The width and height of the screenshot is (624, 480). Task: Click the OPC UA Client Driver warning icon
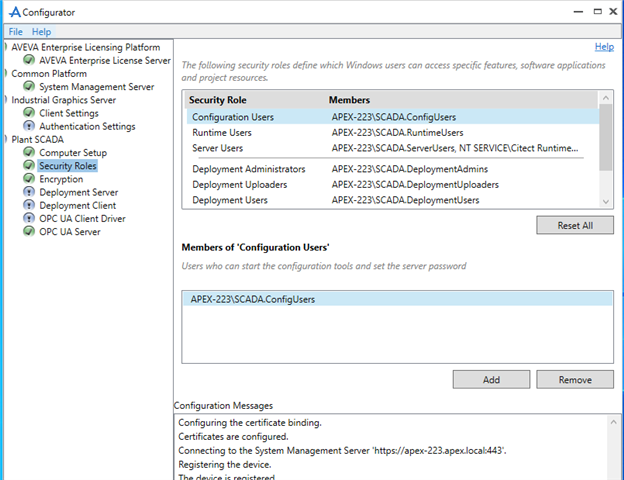(29, 218)
